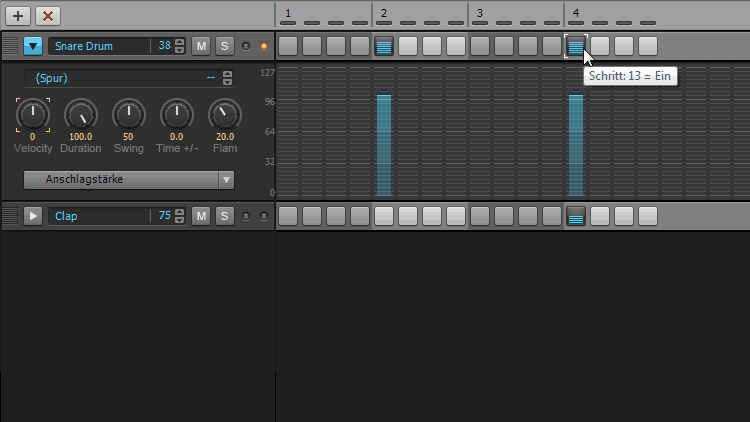Click beat 2 marker in the step ruler

[384, 13]
